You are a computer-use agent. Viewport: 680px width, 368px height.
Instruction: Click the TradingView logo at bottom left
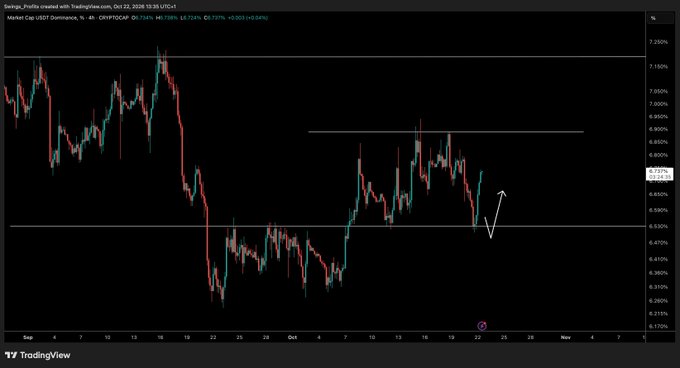click(38, 355)
